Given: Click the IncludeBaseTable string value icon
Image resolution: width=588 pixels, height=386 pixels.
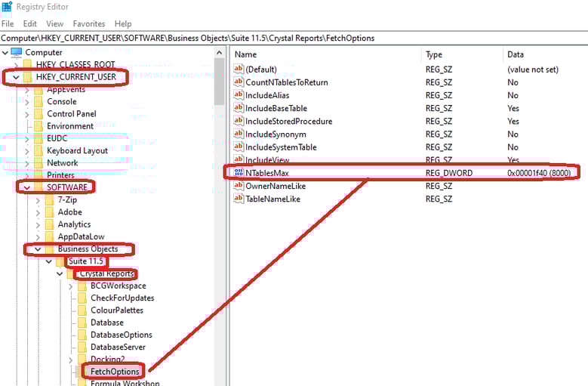Looking at the screenshot, I should click(x=239, y=108).
